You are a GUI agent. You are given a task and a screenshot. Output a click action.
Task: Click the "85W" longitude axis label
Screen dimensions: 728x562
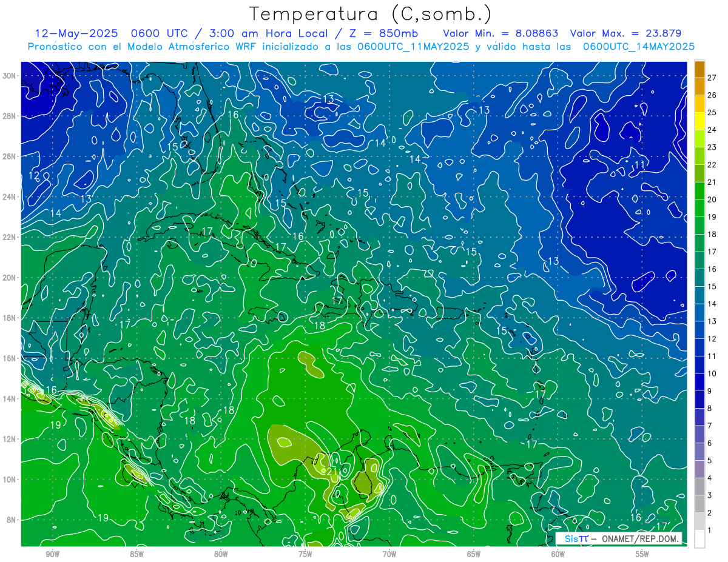[136, 554]
